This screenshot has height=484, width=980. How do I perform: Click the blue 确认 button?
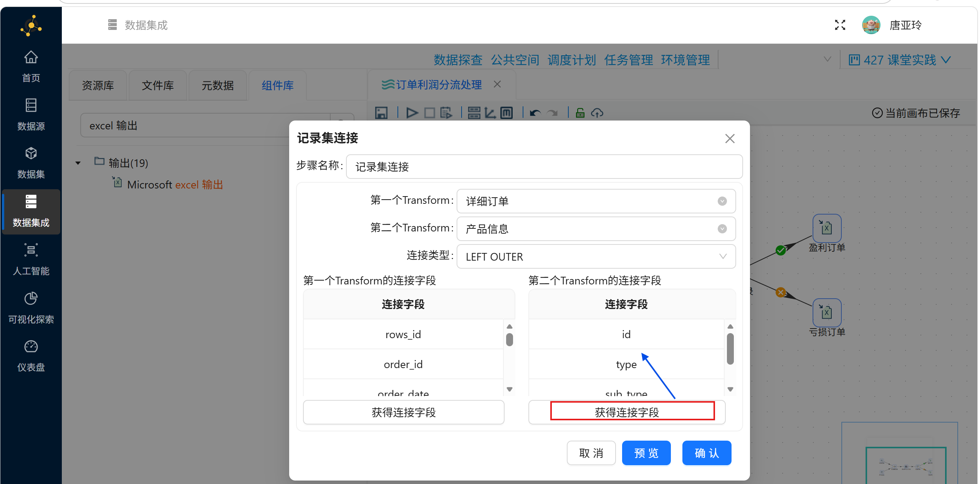coord(706,453)
